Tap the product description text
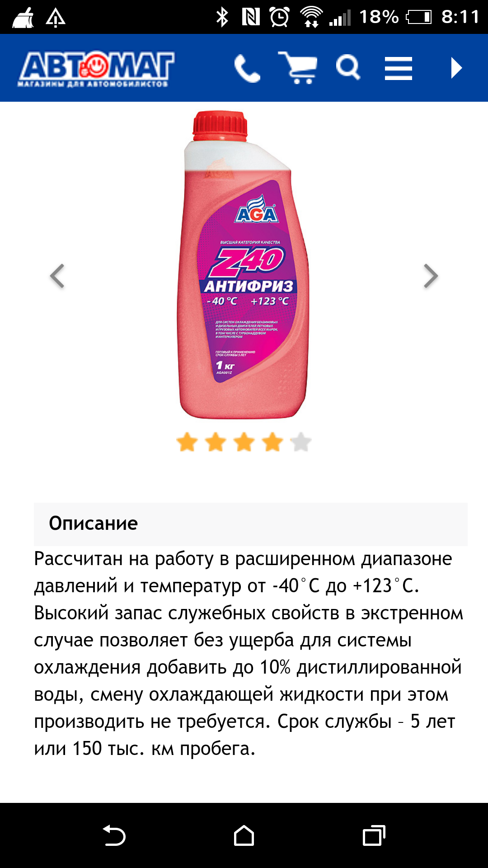 coord(249,654)
